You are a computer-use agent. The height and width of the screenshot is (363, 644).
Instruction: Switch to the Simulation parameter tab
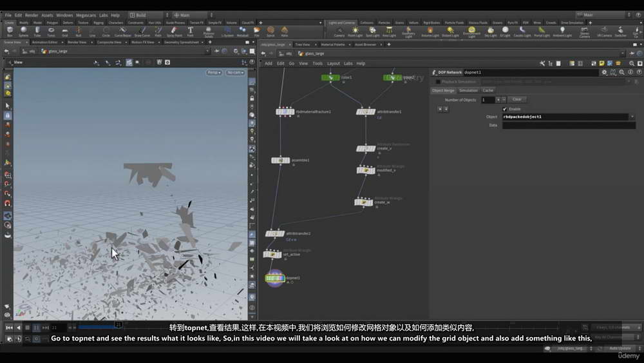pyautogui.click(x=468, y=90)
